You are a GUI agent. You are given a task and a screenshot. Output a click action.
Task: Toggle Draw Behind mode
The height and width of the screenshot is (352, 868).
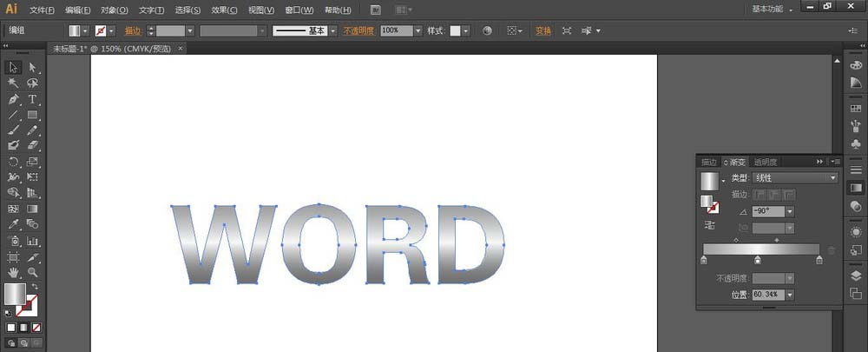click(x=23, y=343)
